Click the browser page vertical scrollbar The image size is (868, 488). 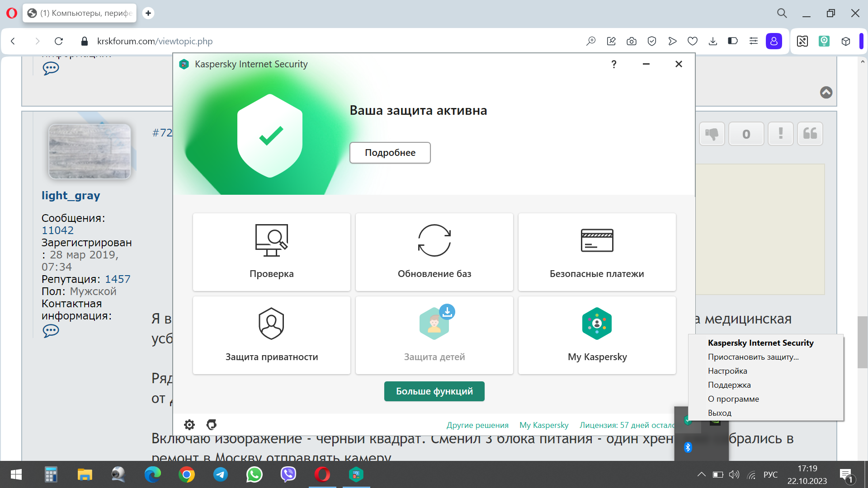tap(862, 342)
